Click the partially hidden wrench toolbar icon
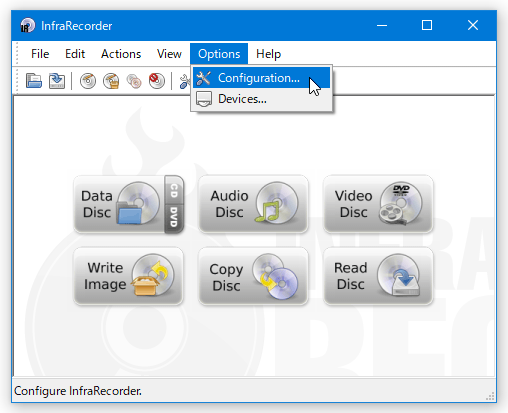This screenshot has width=508, height=413. [184, 81]
